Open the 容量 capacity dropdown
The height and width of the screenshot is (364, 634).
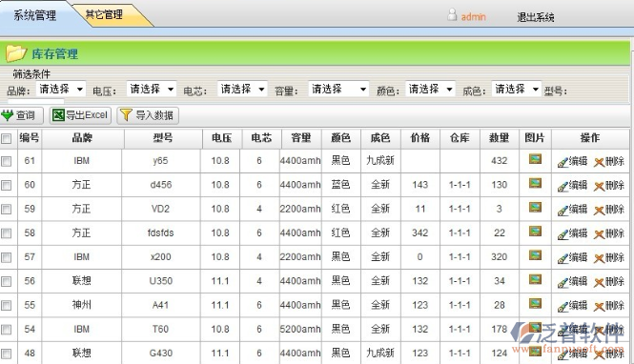pyautogui.click(x=338, y=89)
